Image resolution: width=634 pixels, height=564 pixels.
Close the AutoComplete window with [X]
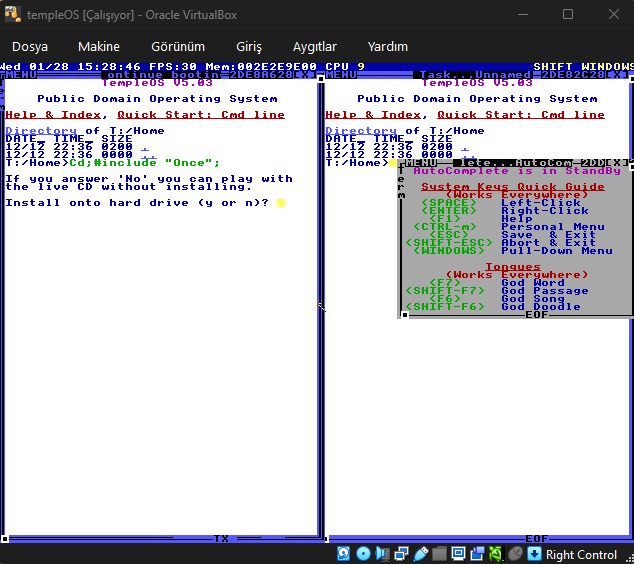pyautogui.click(x=617, y=163)
